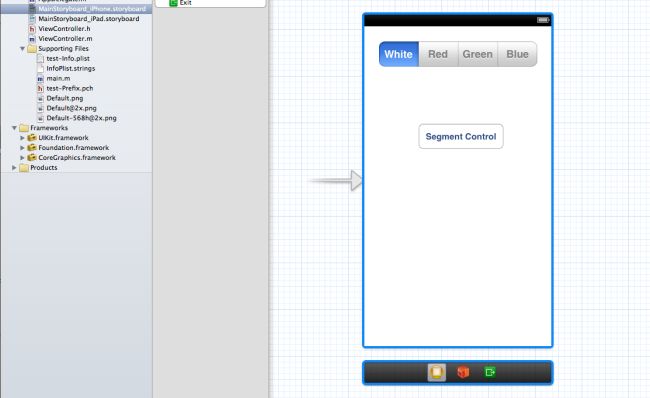Collapse the Frameworks group

click(x=14, y=128)
